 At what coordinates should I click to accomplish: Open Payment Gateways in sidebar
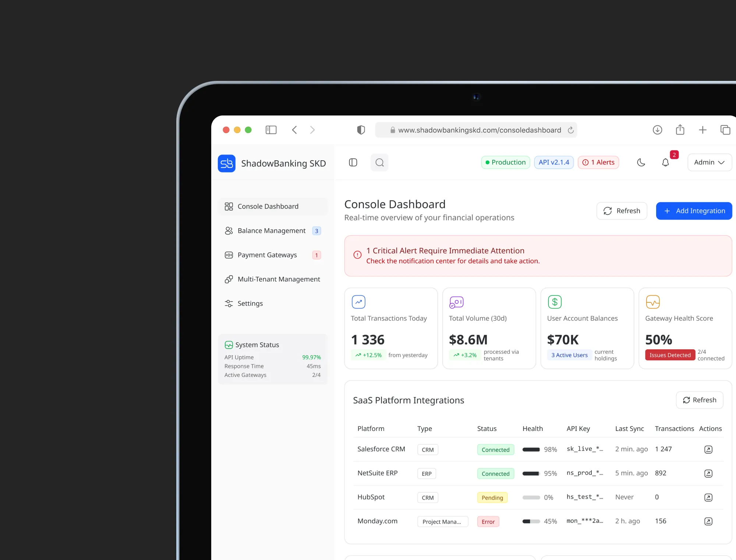pyautogui.click(x=273, y=255)
